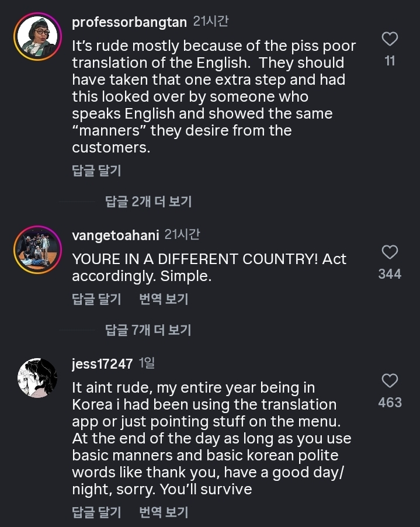Tap the heart on jess17247's comment
The height and width of the screenshot is (527, 420).
tap(390, 381)
